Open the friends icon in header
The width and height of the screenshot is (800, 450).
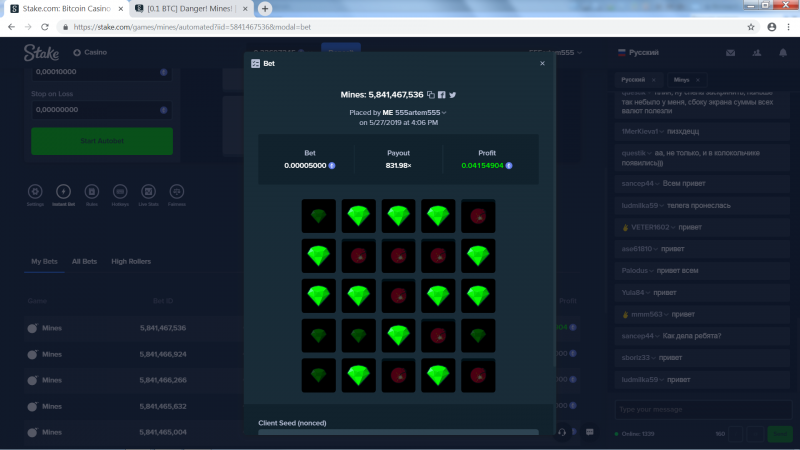coord(757,53)
